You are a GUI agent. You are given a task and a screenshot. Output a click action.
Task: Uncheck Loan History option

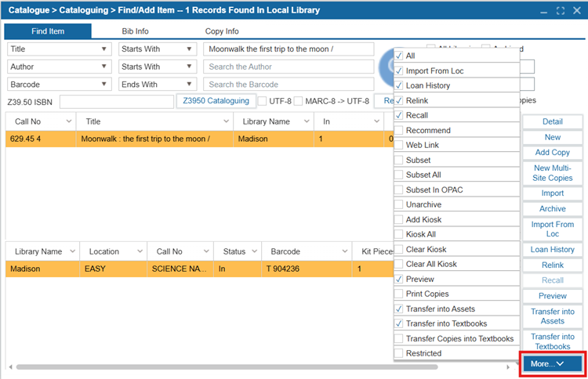pyautogui.click(x=398, y=85)
